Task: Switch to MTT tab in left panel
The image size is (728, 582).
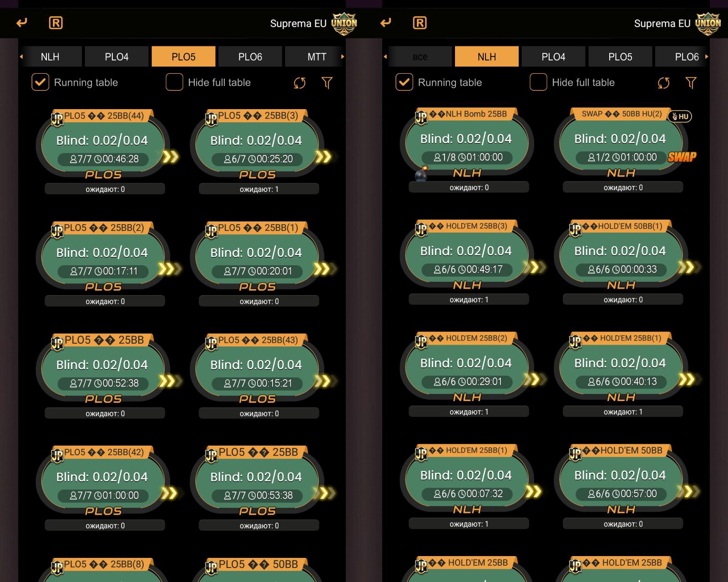Action: click(317, 57)
